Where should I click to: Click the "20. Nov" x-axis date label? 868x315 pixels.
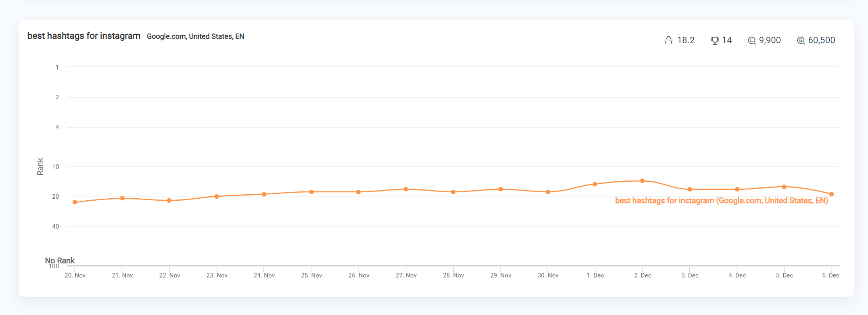click(x=75, y=275)
